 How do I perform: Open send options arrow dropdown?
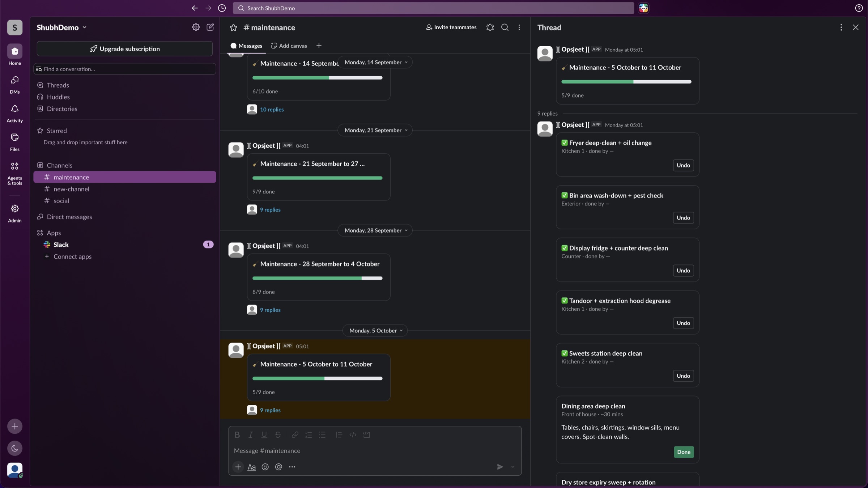click(x=513, y=467)
